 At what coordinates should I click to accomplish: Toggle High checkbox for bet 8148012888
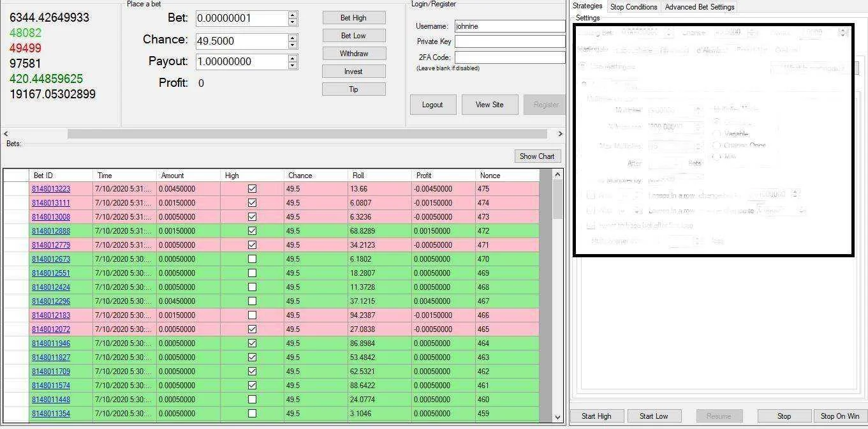(x=252, y=231)
